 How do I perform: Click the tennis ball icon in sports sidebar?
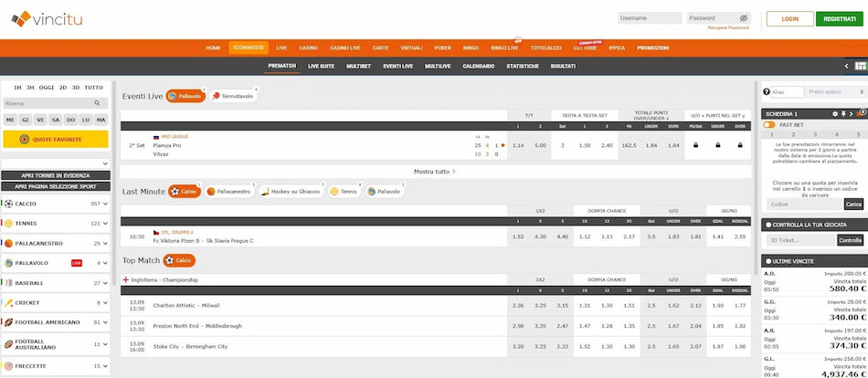[8, 223]
